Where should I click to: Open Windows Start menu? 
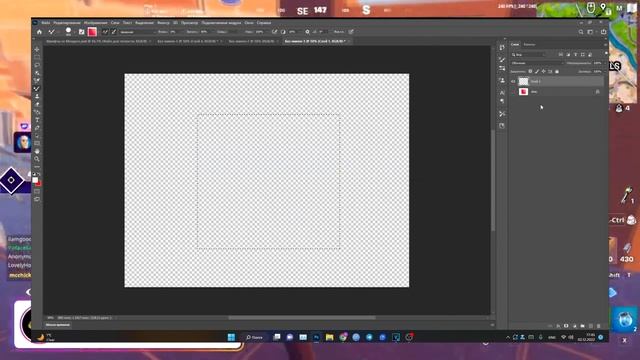click(x=231, y=337)
